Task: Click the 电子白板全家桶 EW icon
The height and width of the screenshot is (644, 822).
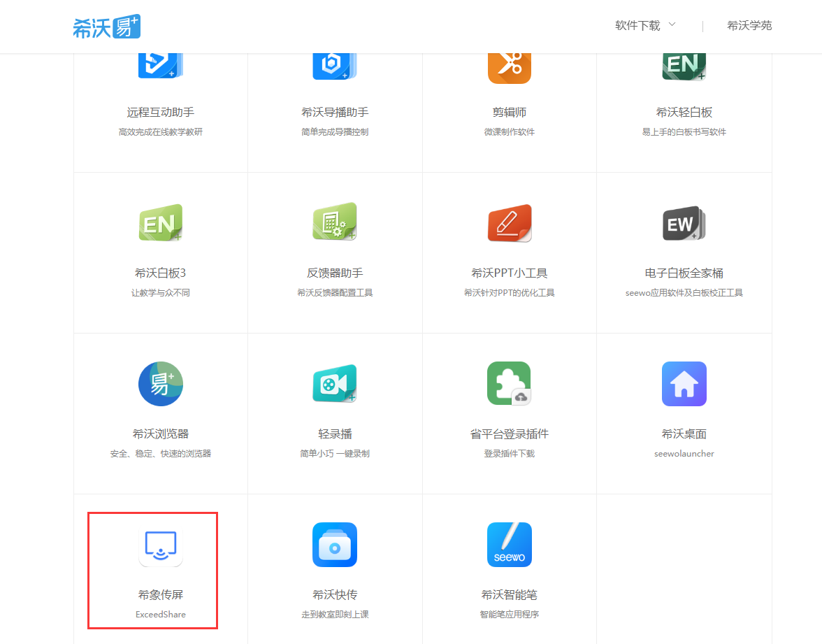Action: (684, 224)
